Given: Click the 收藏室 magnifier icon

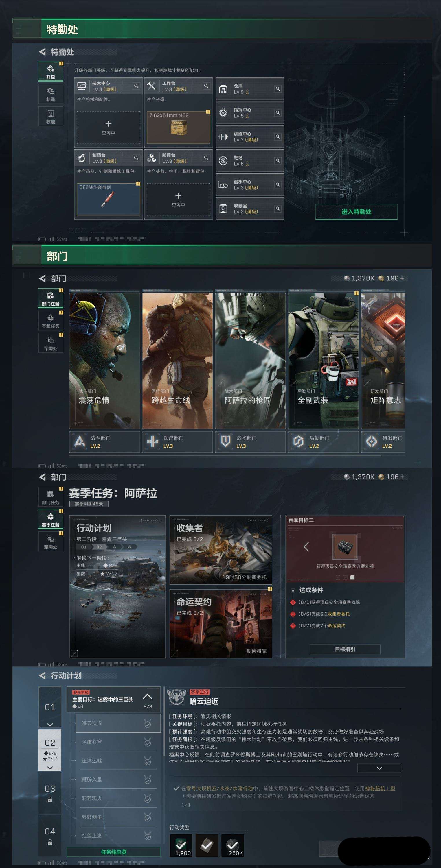Looking at the screenshot, I should pos(278,208).
